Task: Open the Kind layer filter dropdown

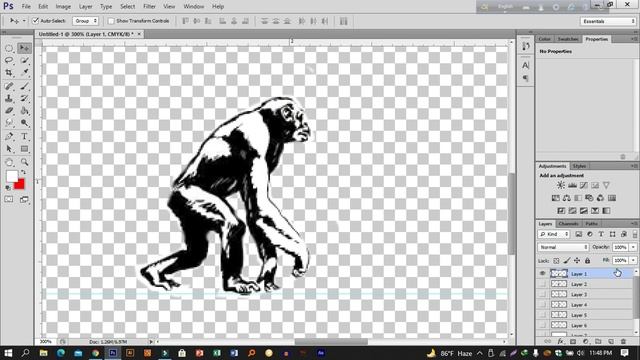Action: (x=554, y=234)
